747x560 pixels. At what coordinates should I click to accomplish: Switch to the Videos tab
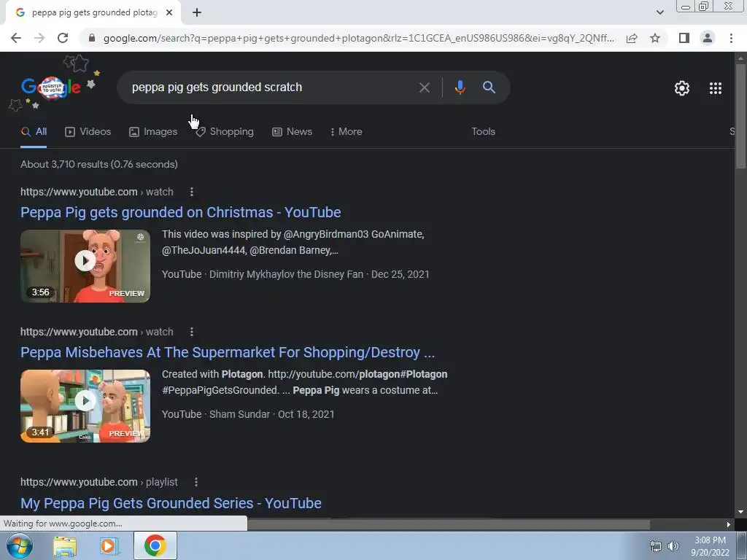[x=88, y=132]
